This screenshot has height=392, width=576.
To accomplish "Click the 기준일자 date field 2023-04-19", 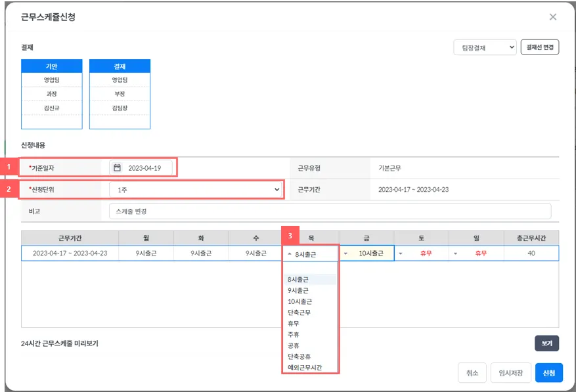I will 141,168.
